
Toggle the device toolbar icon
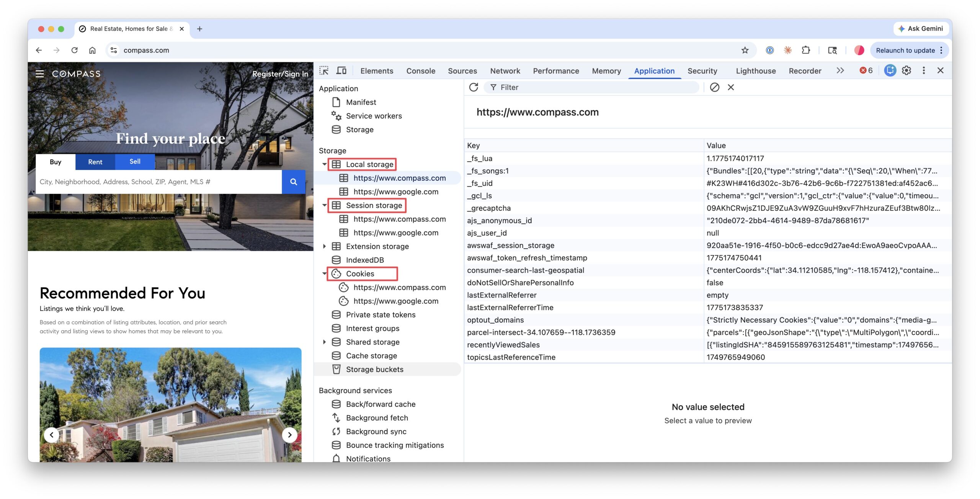(x=341, y=71)
